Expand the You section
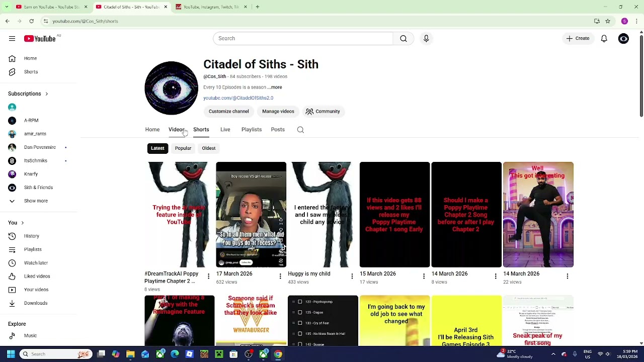The height and width of the screenshot is (362, 644). tap(16, 223)
